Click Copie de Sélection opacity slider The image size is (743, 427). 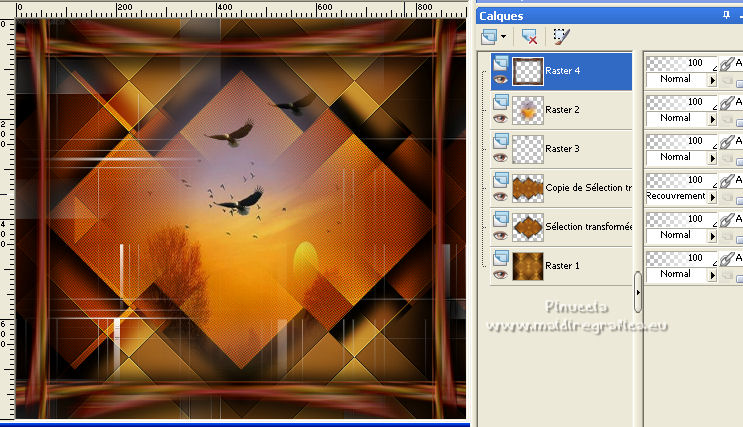point(681,180)
